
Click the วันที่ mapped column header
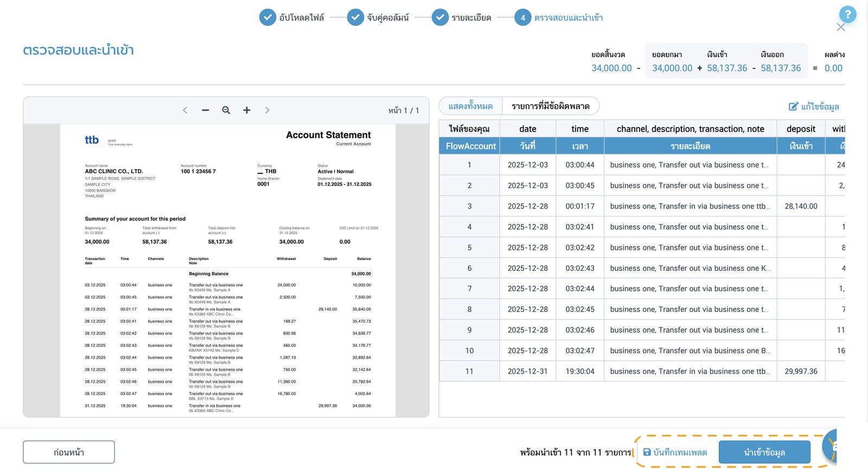[528, 146]
